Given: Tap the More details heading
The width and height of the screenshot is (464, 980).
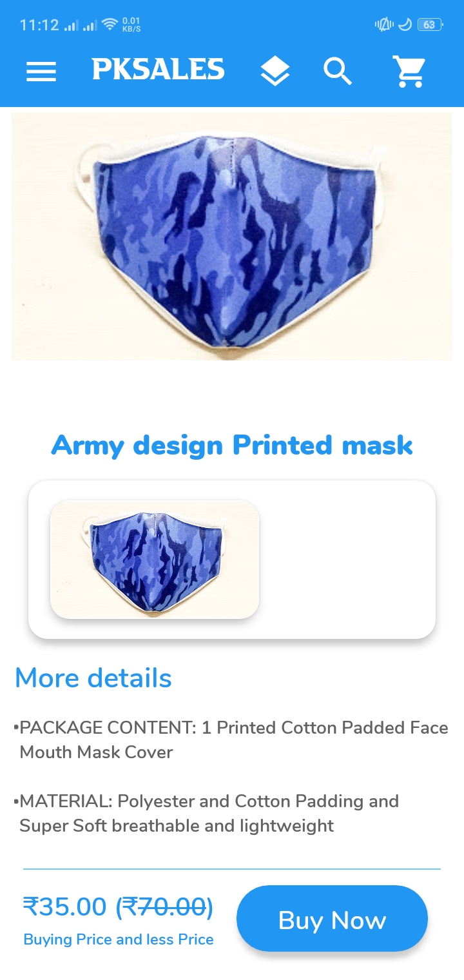Looking at the screenshot, I should click(x=93, y=678).
